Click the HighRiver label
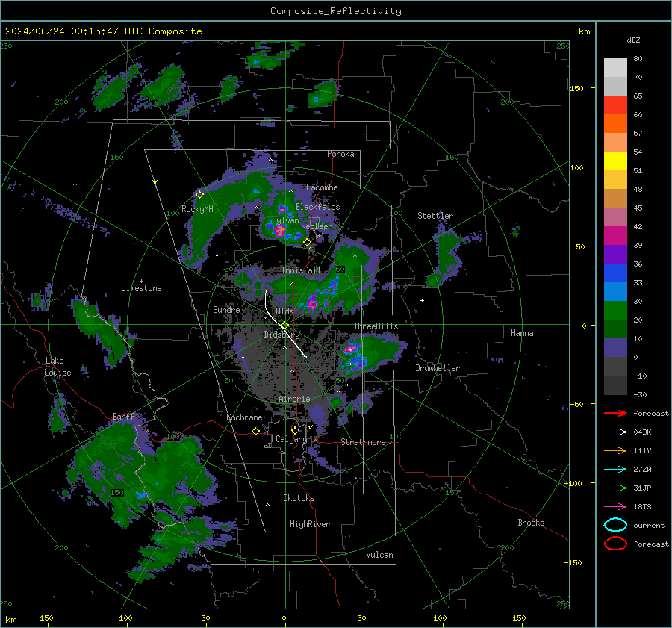The width and height of the screenshot is (672, 628). click(x=310, y=524)
